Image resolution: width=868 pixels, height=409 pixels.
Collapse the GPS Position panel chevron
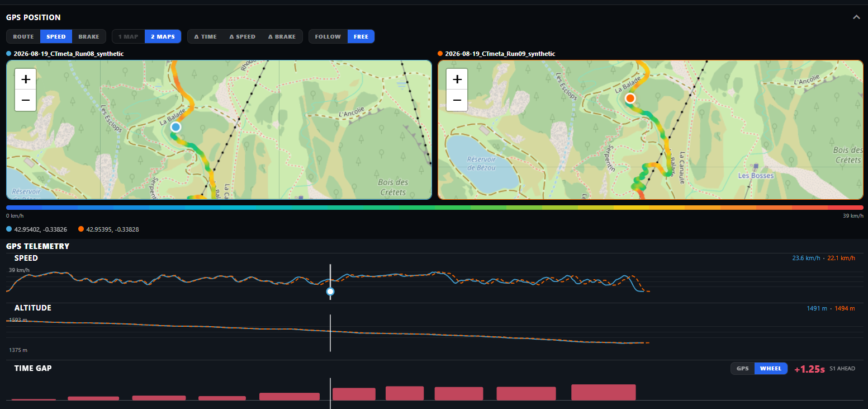click(856, 17)
